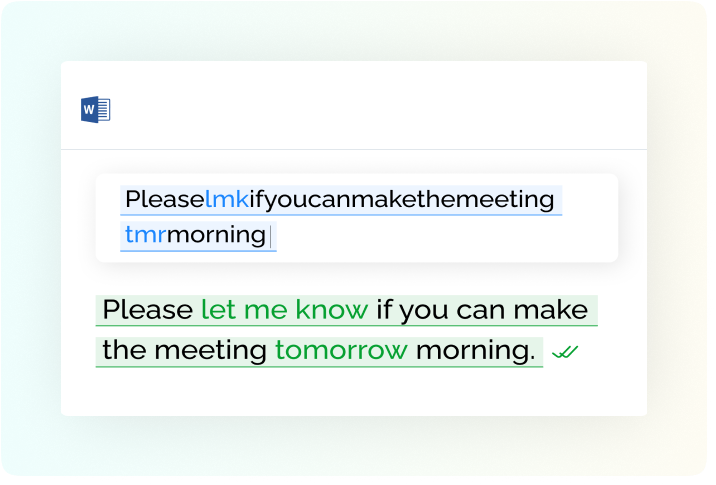Click the green "let me know" suggestion
The width and height of the screenshot is (716, 485).
pyautogui.click(x=284, y=310)
